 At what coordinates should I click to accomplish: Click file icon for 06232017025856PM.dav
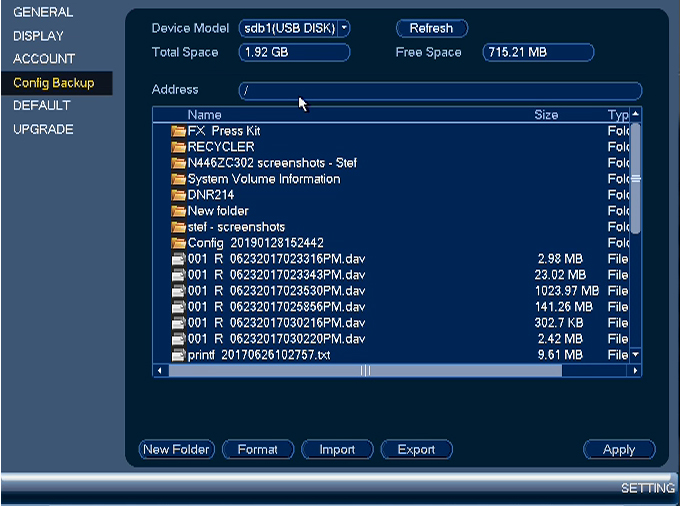(178, 307)
